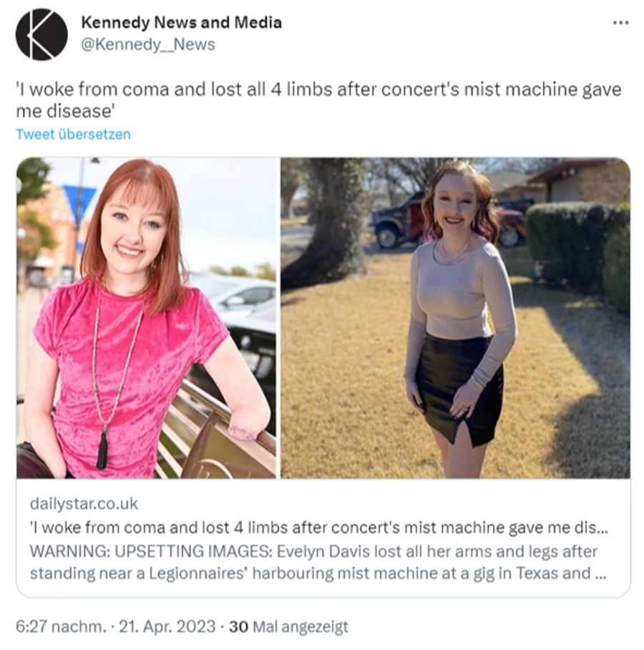Click the 6:27 nachm. 21. Apr. 2023 timestamp

pyautogui.click(x=116, y=626)
